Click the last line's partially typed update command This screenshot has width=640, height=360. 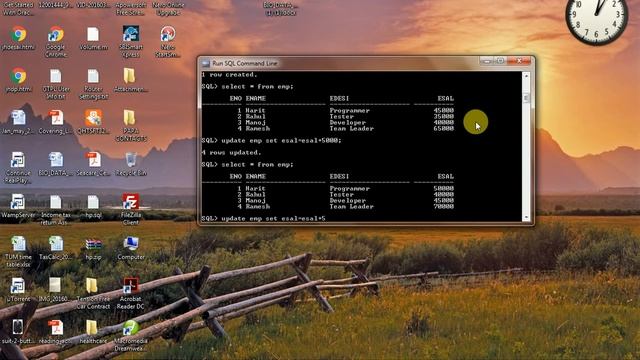(x=273, y=219)
